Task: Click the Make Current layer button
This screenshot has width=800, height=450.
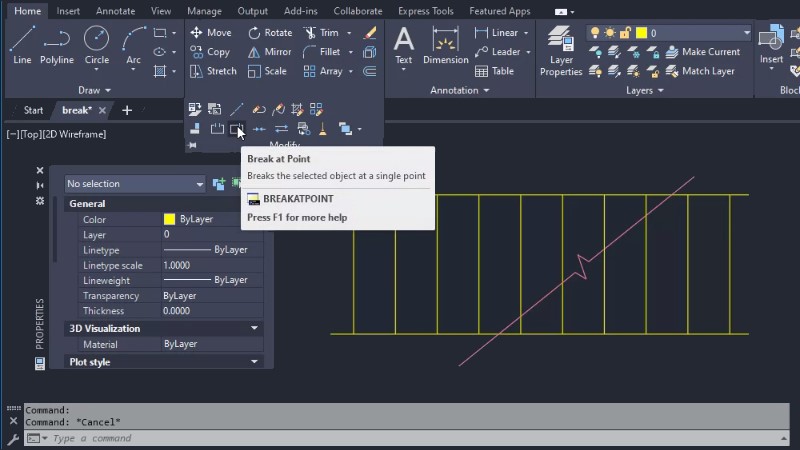Action: click(x=703, y=52)
